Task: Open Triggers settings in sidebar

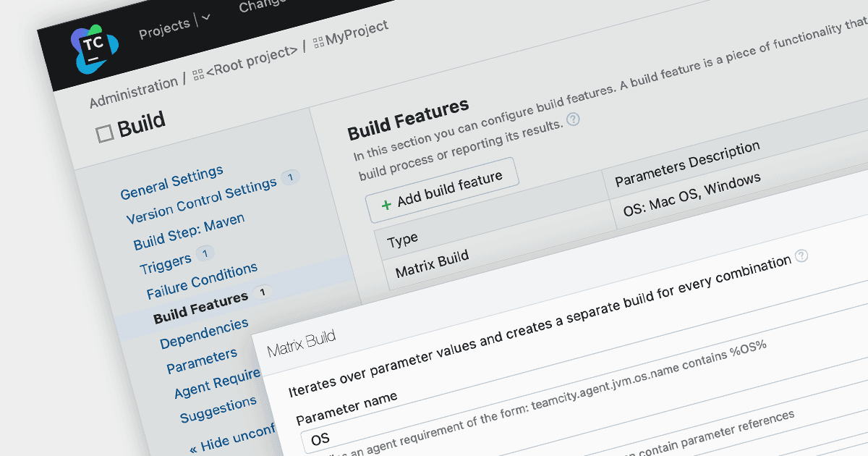Action: pos(166,264)
